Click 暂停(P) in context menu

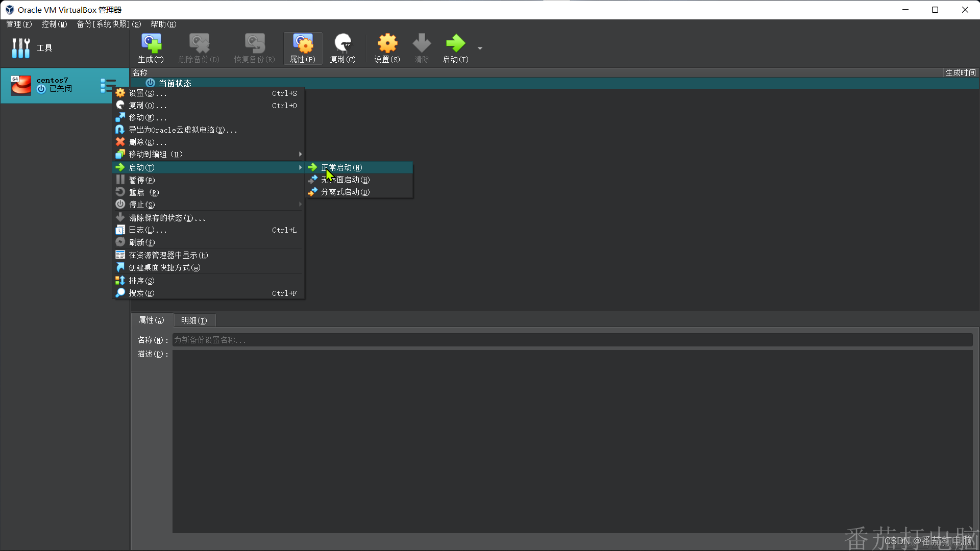tap(208, 180)
